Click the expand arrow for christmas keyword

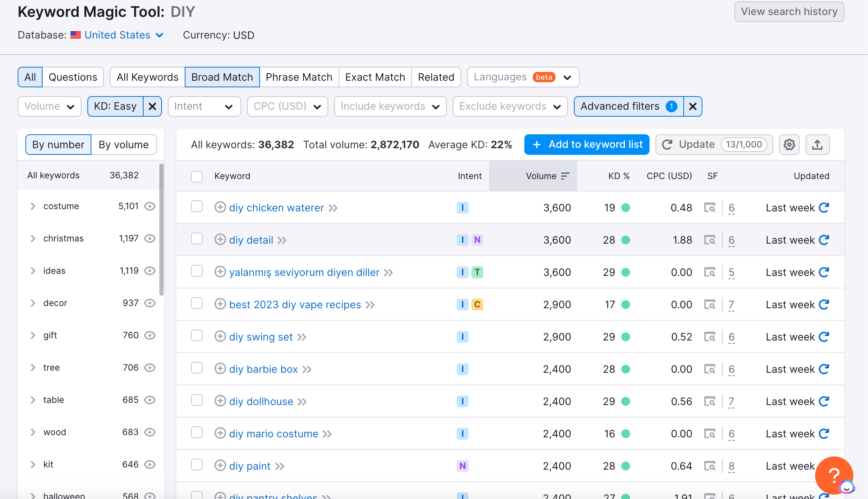[32, 238]
